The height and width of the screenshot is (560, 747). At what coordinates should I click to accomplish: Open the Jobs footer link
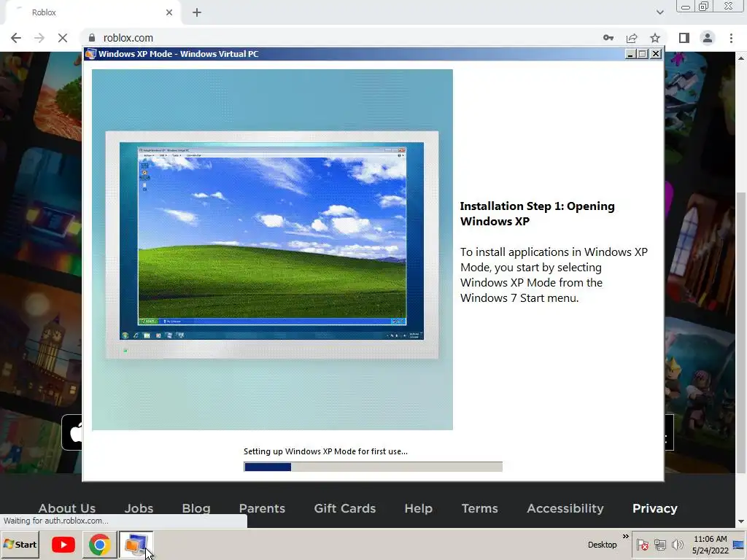tap(139, 508)
